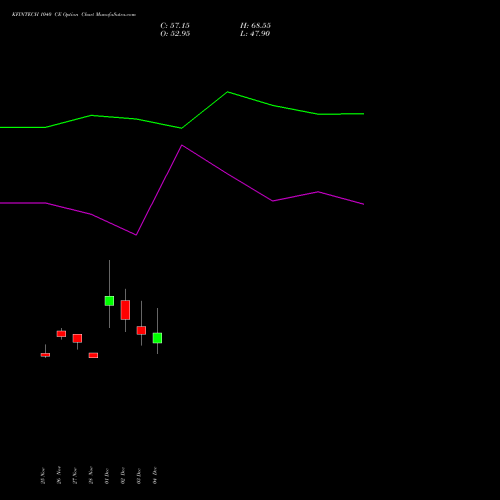
Task: Select the red candle above 03 Dec
Action: [x=141, y=330]
